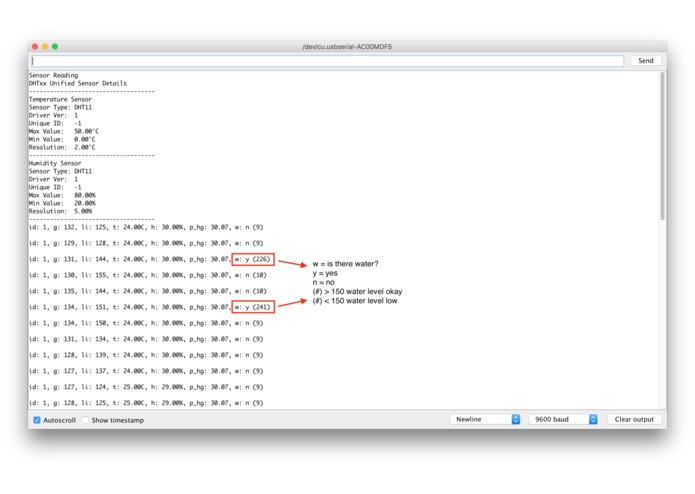Click the data row with li: 150
This screenshot has width=695, height=494.
click(146, 323)
